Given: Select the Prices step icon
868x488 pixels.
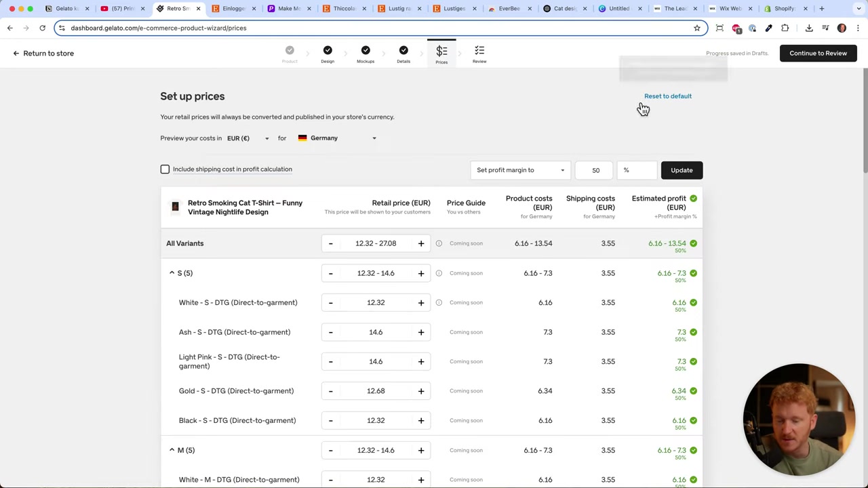Looking at the screenshot, I should pos(441,52).
